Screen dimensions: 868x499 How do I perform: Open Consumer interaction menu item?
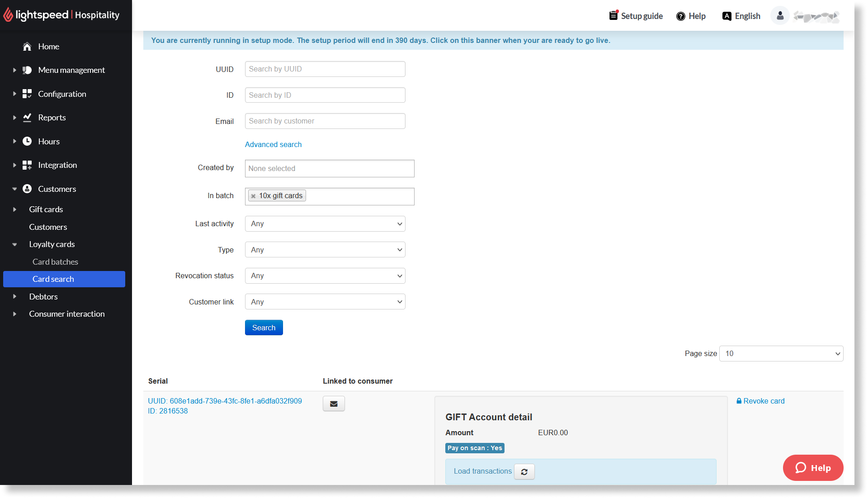pyautogui.click(x=67, y=314)
